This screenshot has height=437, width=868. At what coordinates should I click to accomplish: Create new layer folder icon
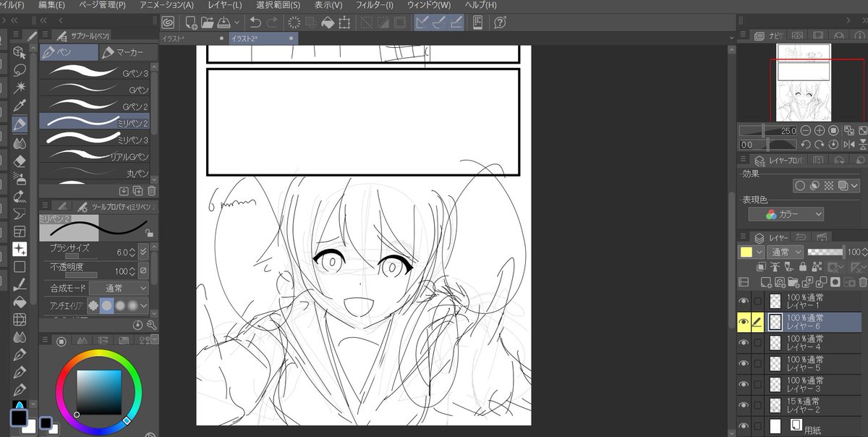794,281
